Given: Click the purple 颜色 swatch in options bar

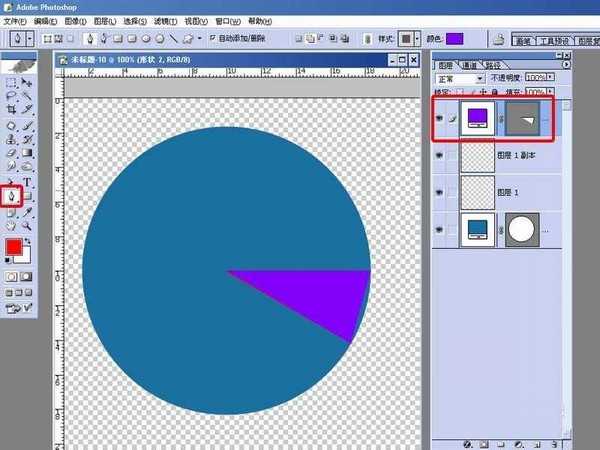Looking at the screenshot, I should [x=454, y=38].
